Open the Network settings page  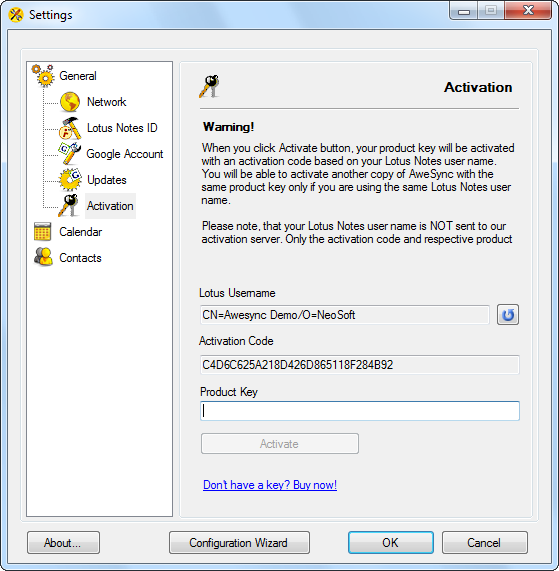106,102
